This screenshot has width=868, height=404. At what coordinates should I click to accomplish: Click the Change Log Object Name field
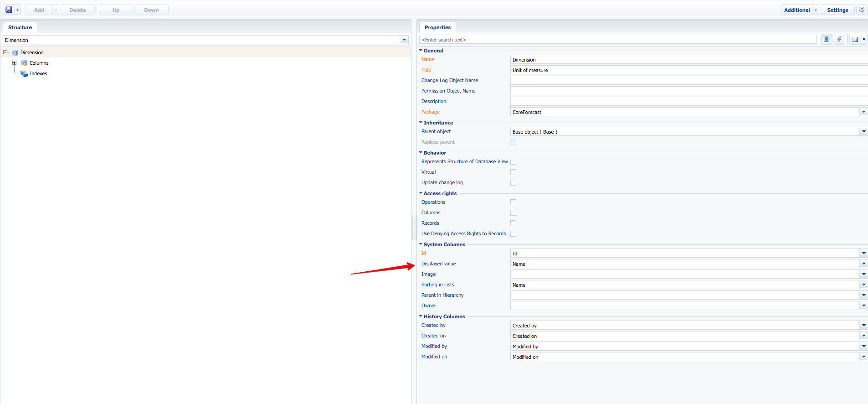(x=689, y=81)
